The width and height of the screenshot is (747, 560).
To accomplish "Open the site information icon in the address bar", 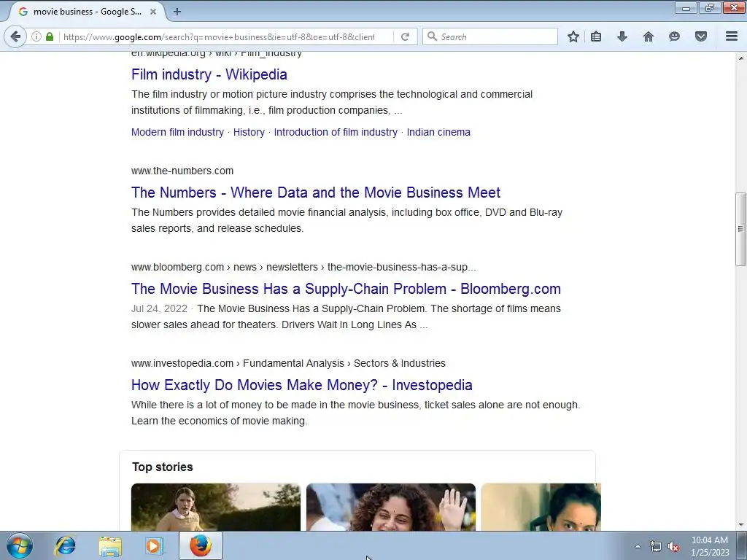I will (x=36, y=36).
